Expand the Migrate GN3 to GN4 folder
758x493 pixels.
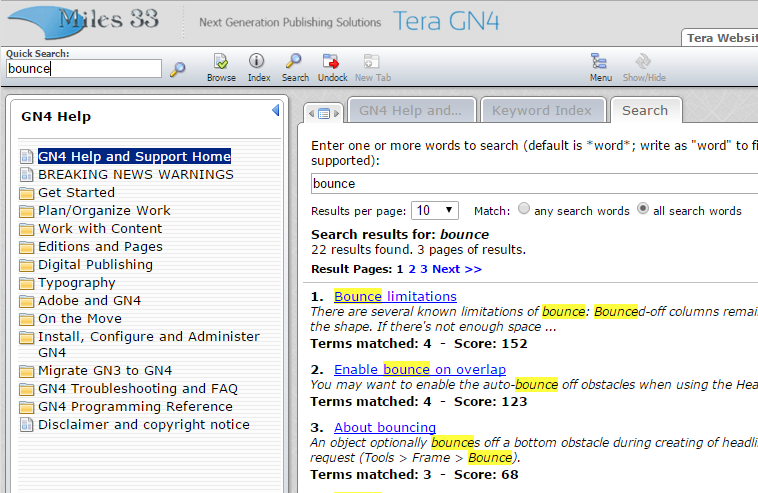click(x=27, y=371)
